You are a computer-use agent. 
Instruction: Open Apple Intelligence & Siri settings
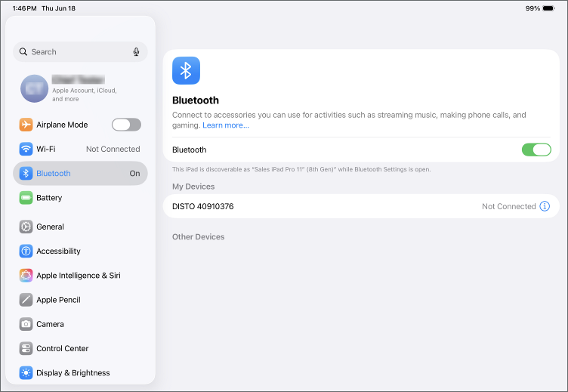tap(80, 276)
